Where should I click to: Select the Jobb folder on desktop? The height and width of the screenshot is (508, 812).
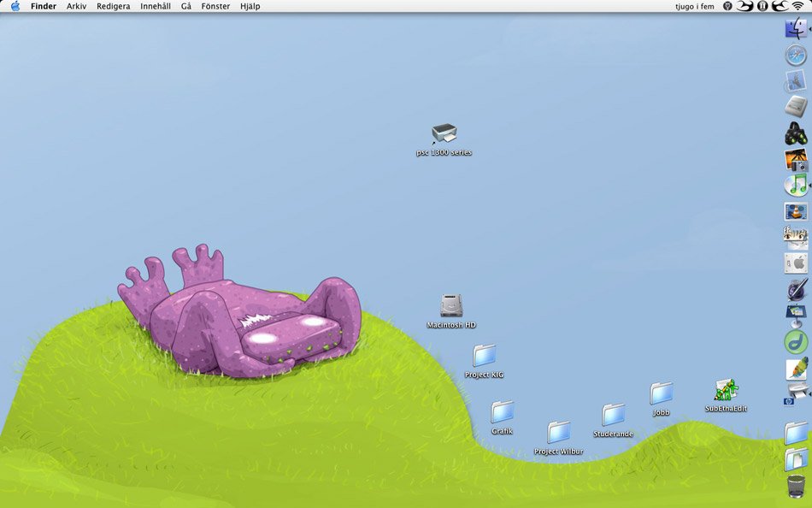click(x=662, y=393)
